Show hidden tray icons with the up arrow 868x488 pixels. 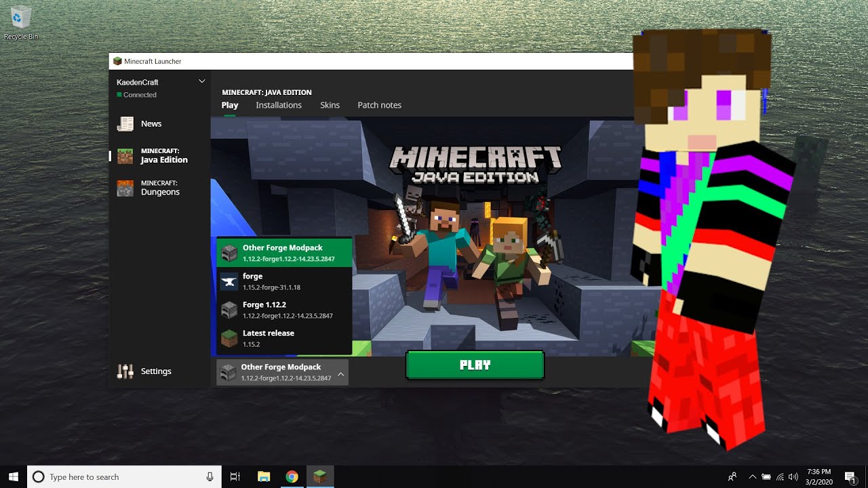(752, 476)
